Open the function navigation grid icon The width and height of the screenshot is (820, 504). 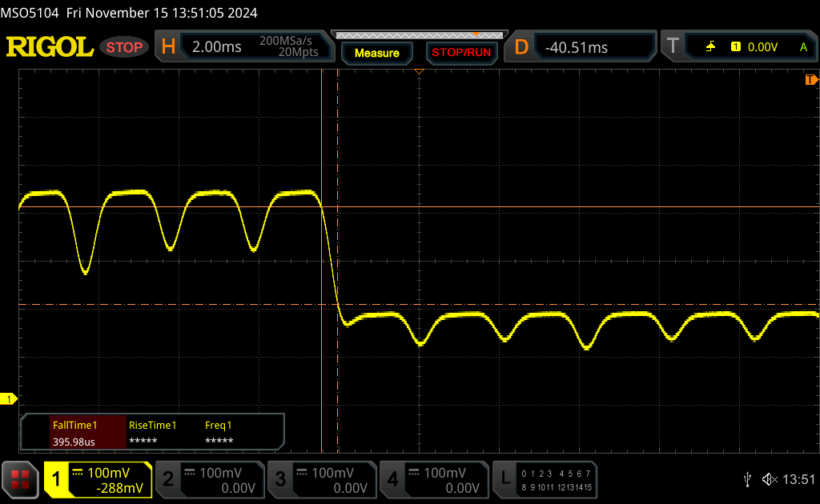click(20, 479)
